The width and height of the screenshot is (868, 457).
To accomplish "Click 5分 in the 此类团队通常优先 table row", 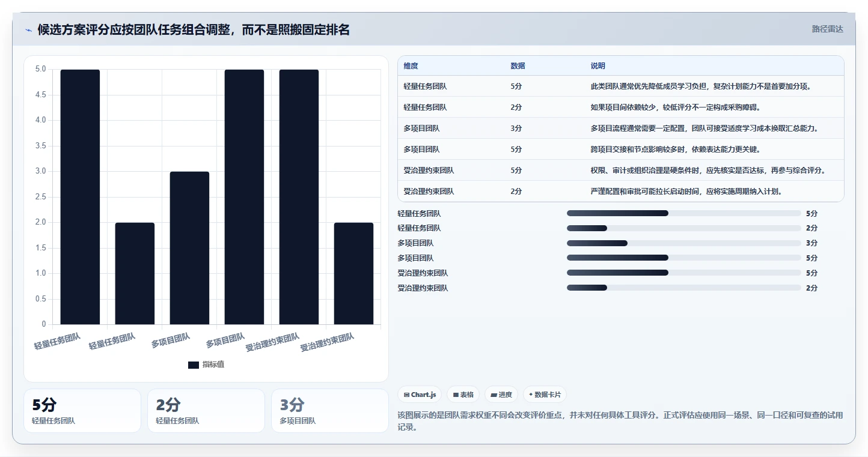I will tap(516, 86).
